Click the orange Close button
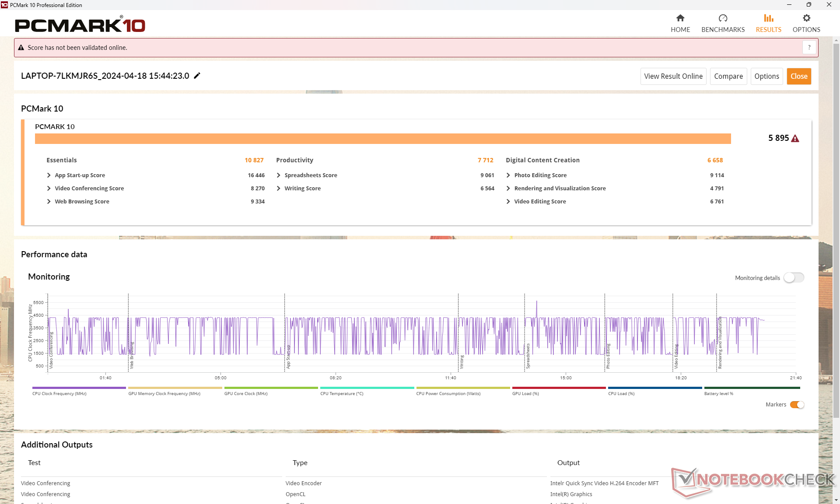 [x=799, y=76]
